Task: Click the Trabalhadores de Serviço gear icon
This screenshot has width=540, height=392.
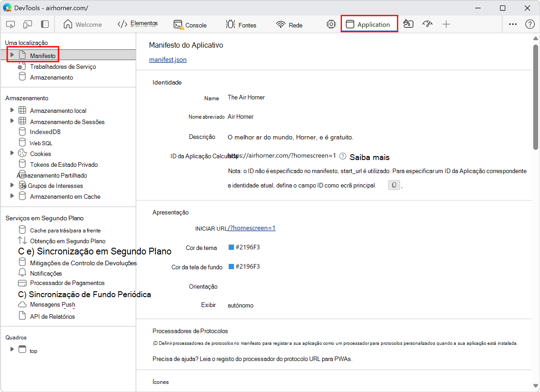Action: pos(22,67)
